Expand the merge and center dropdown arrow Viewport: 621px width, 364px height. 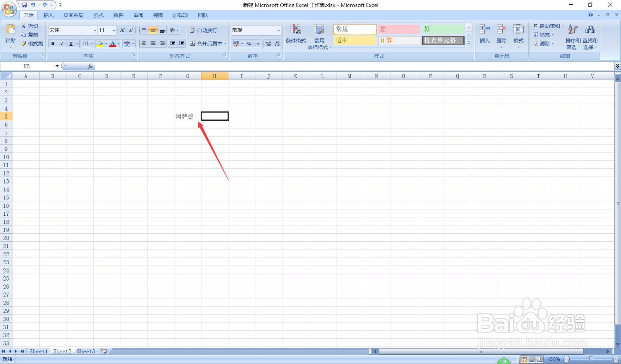(225, 43)
